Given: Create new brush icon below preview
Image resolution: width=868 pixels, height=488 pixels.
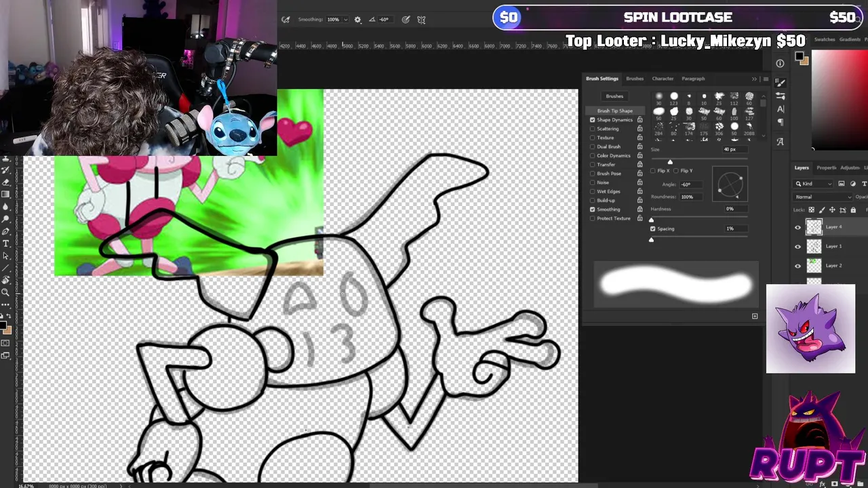Looking at the screenshot, I should (755, 316).
